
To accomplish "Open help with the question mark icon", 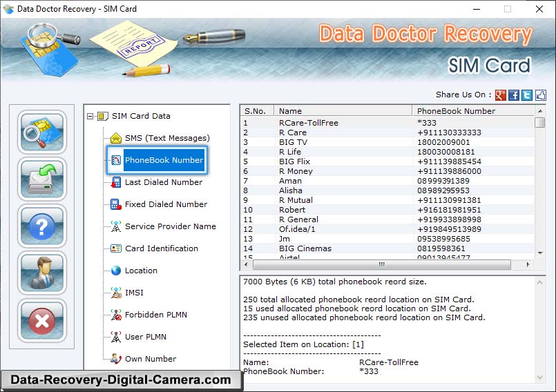I will 42,226.
